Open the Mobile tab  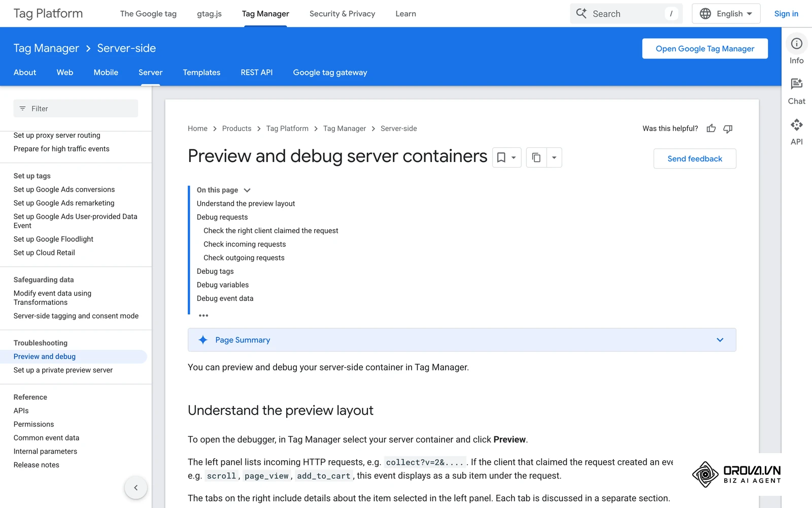106,73
